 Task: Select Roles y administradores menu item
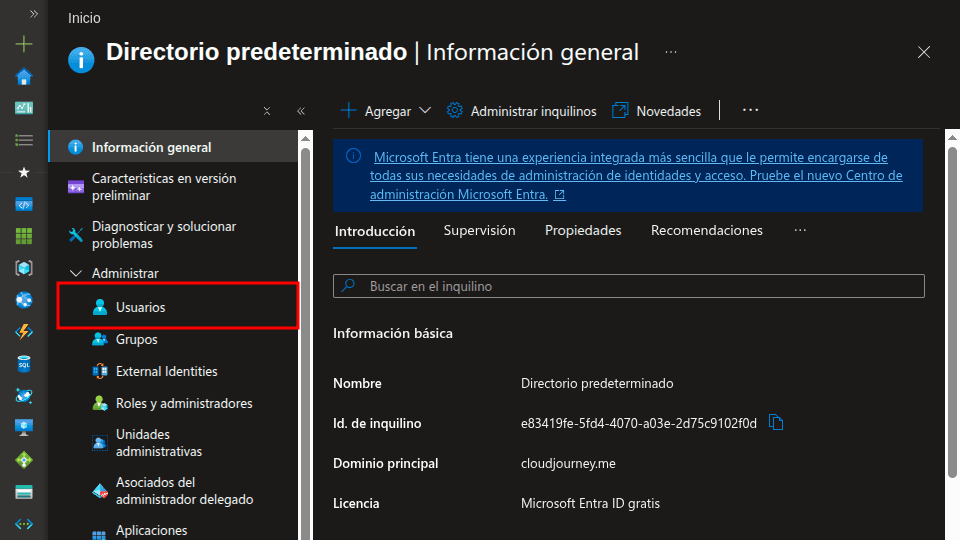pyautogui.click(x=183, y=403)
